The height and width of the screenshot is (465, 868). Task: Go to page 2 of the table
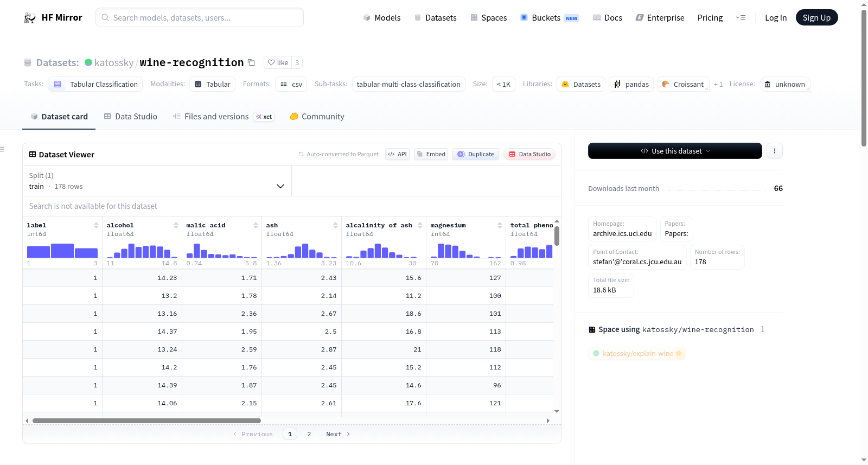point(309,434)
